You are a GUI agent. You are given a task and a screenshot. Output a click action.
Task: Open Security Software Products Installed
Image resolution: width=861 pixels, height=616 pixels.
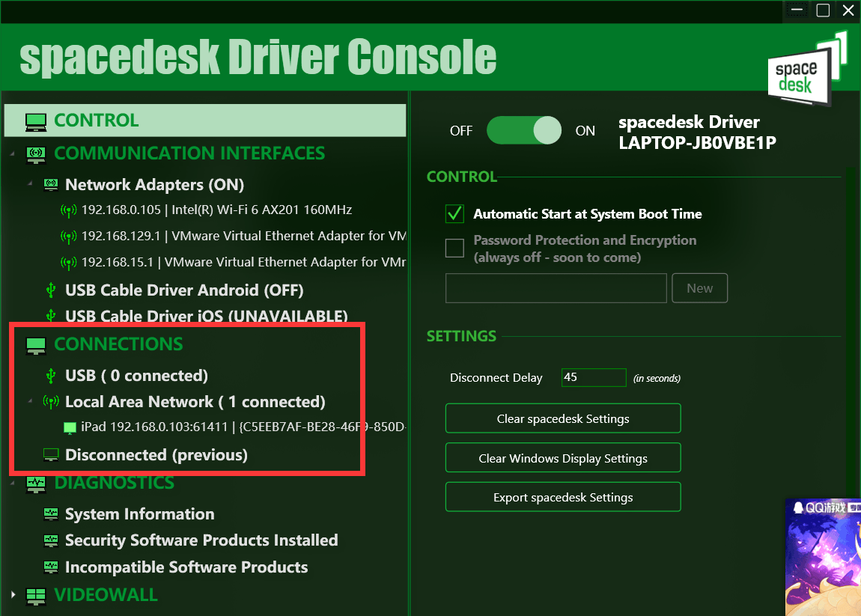tap(201, 540)
